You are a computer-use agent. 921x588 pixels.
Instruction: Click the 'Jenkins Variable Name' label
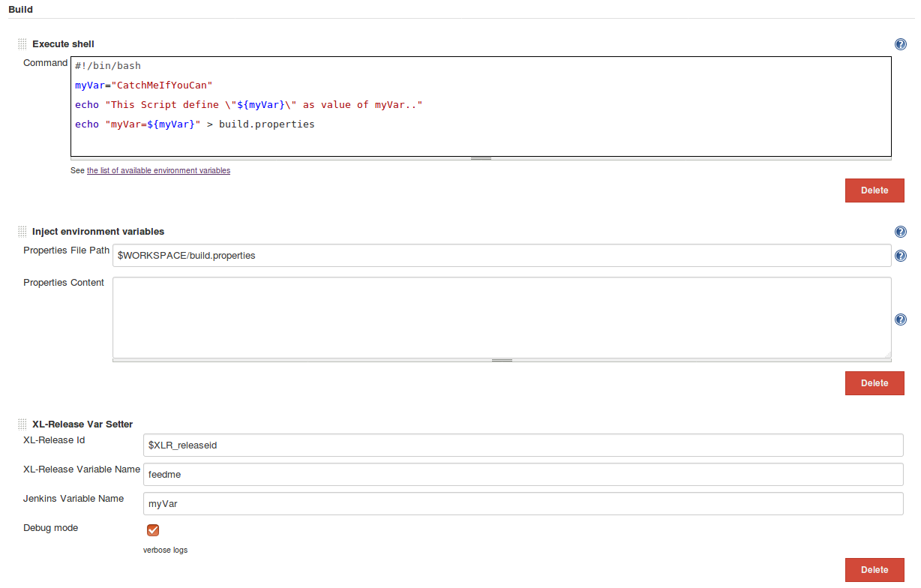point(73,499)
